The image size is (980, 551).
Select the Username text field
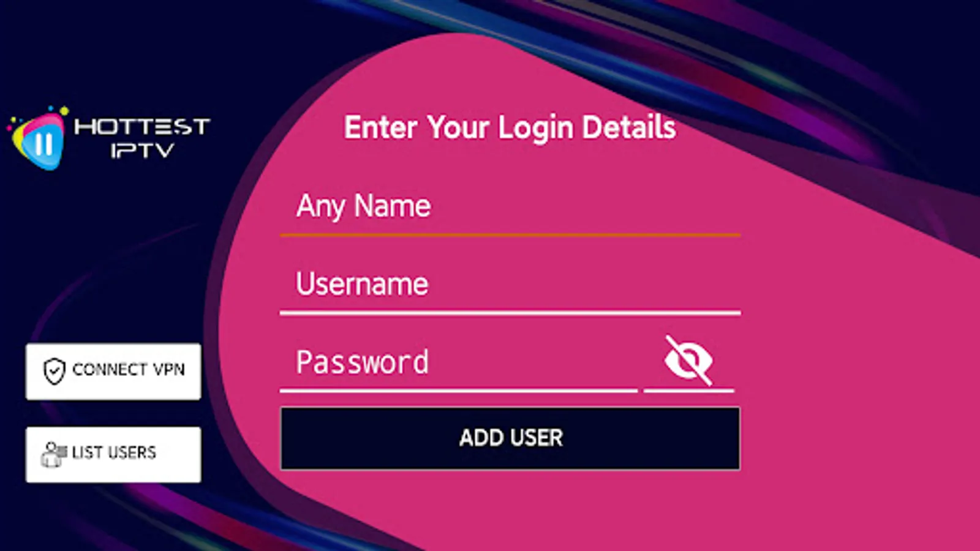(x=510, y=285)
